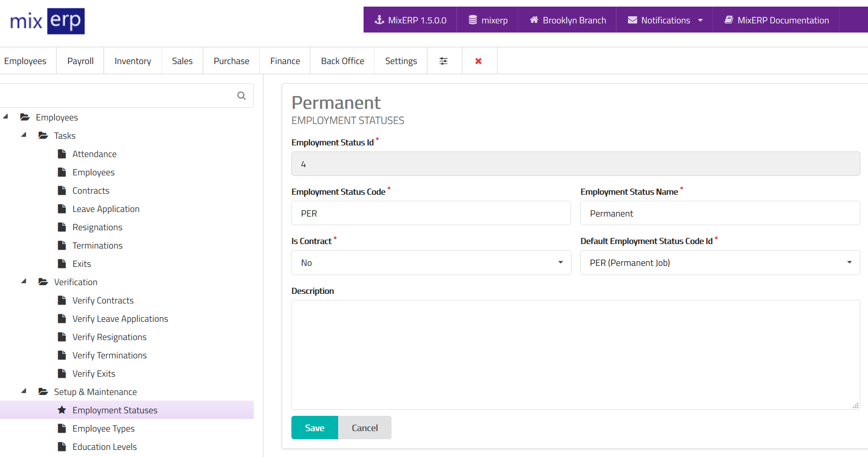Click the sliders icon in menu bar
Viewport: 868px width, 457px height.
(443, 61)
